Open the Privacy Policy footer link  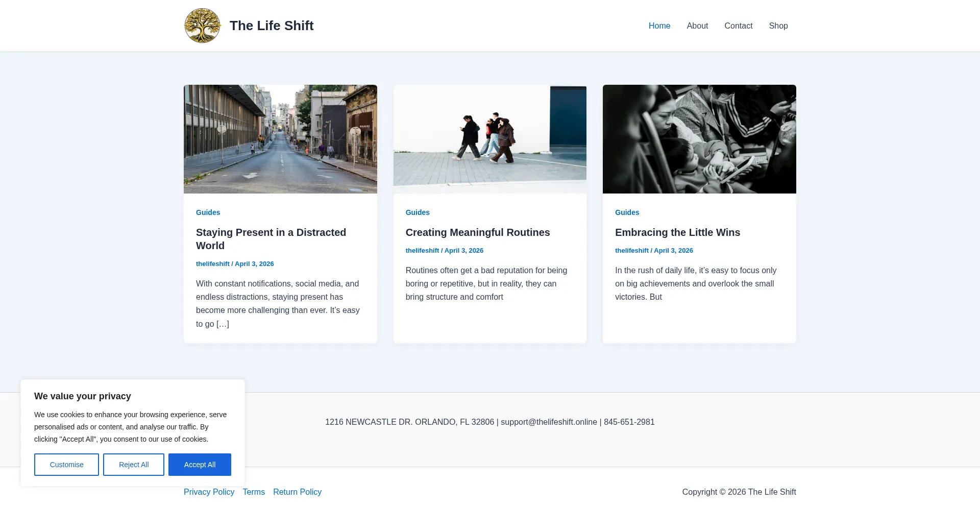[209, 492]
